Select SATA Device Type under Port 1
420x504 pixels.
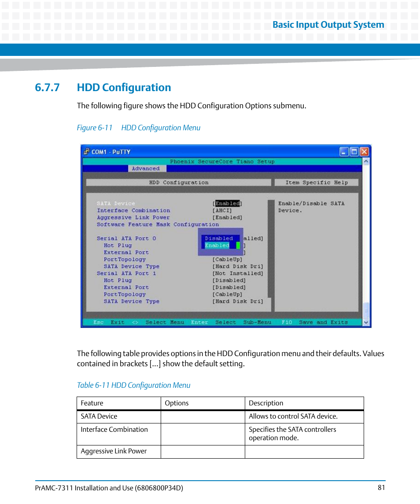[x=132, y=302]
